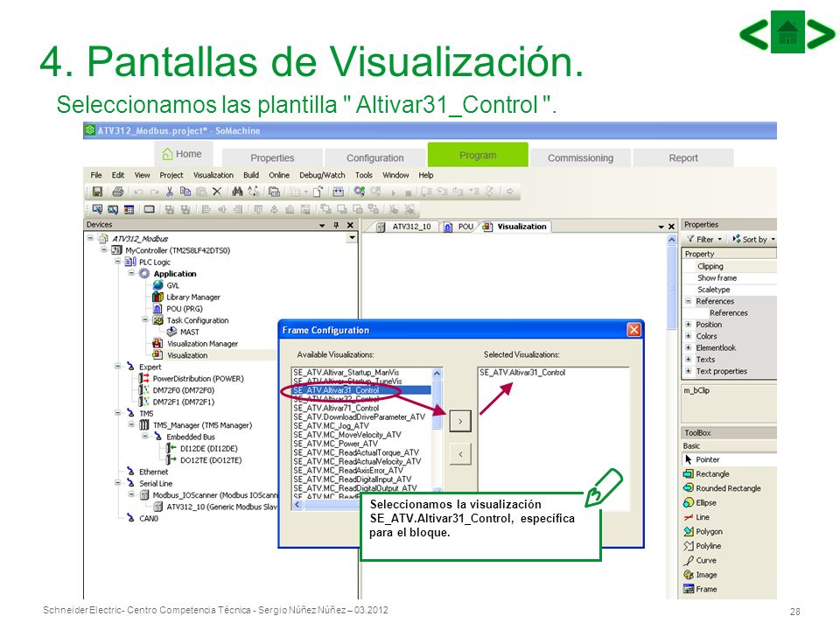Click the Sort by button in Properties

click(753, 240)
